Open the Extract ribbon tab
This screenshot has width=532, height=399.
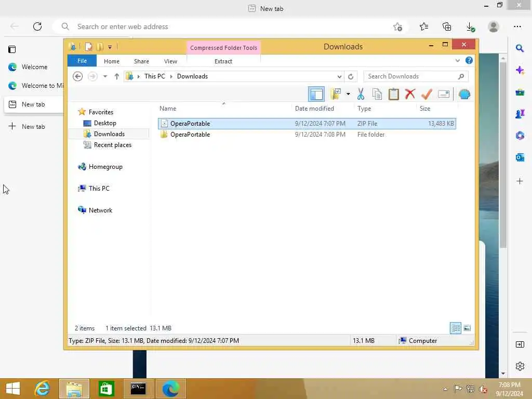pyautogui.click(x=223, y=61)
